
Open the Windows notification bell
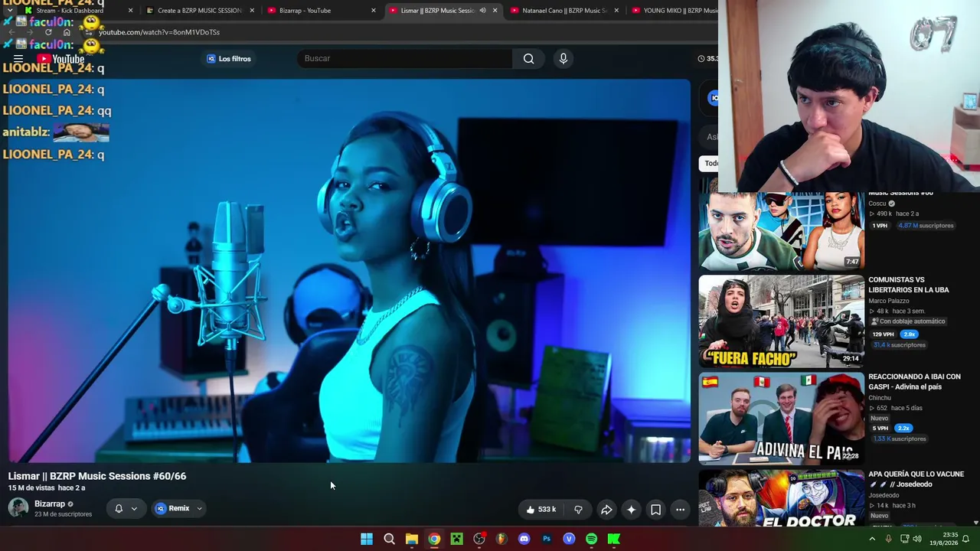[x=966, y=540]
